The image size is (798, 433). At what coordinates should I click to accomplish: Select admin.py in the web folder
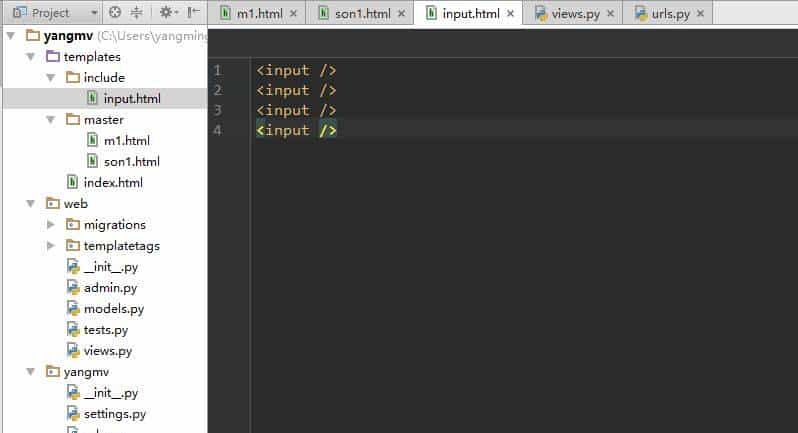click(x=110, y=288)
